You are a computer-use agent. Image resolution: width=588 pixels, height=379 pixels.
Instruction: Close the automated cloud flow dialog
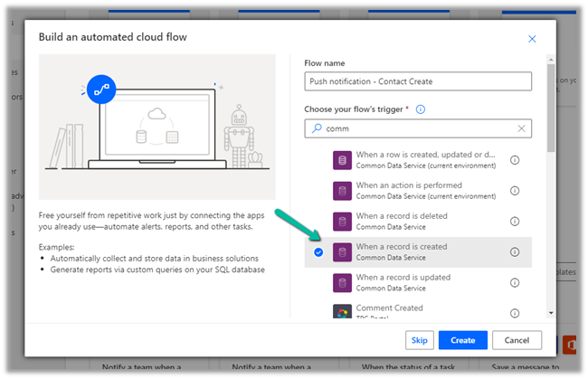pos(532,39)
